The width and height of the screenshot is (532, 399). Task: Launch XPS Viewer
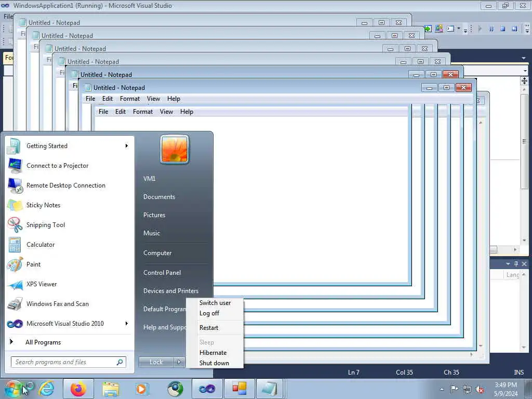tap(70, 284)
